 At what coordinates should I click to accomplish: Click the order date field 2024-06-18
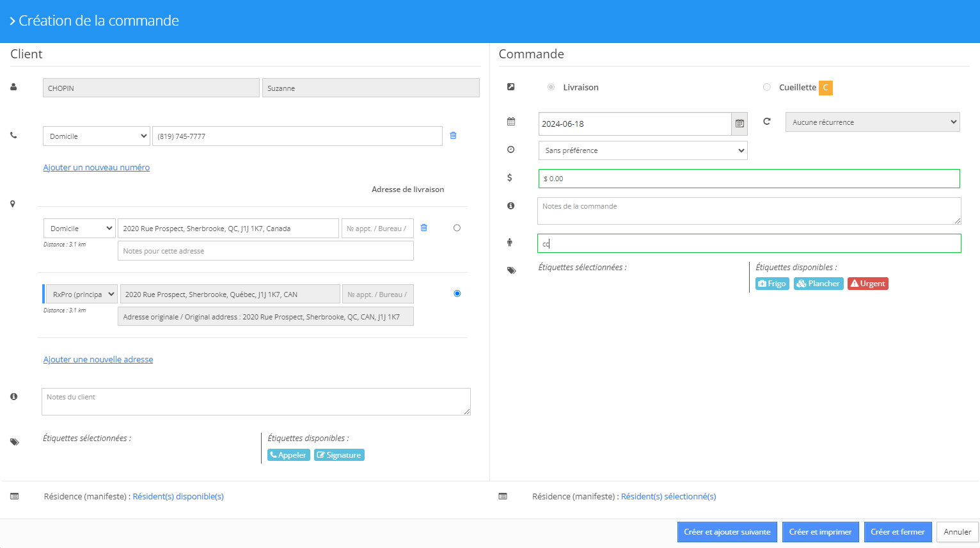pos(635,124)
